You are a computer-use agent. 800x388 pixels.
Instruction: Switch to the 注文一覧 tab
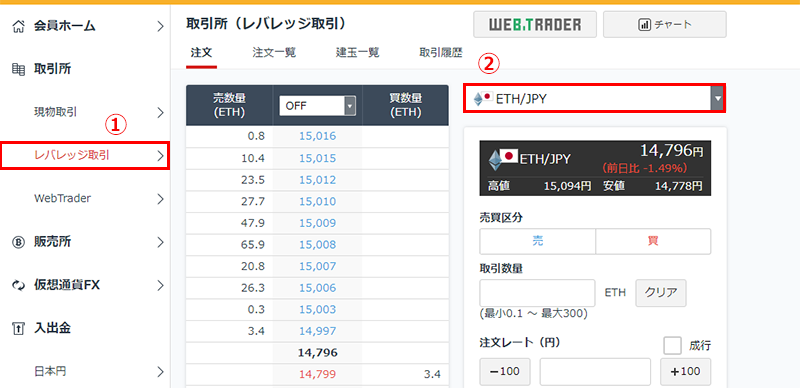(274, 53)
